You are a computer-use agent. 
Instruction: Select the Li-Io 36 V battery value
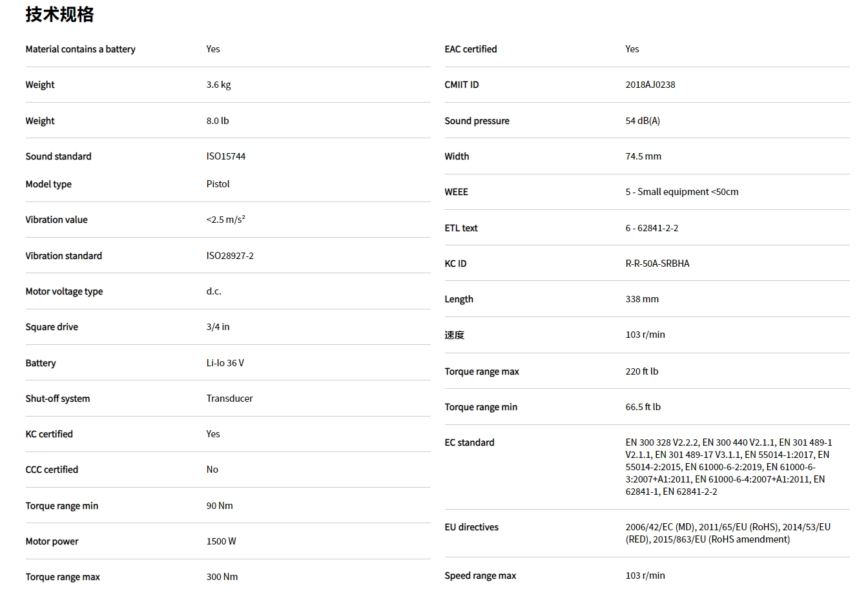[225, 363]
